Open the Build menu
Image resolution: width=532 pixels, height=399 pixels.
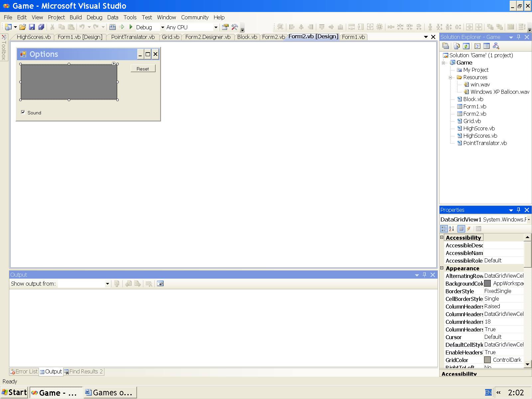[75, 17]
